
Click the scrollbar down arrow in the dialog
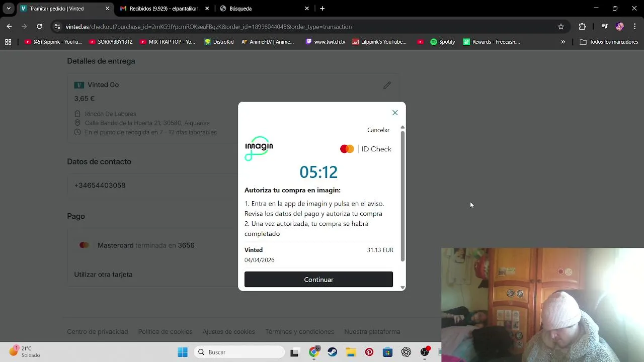pos(403,288)
